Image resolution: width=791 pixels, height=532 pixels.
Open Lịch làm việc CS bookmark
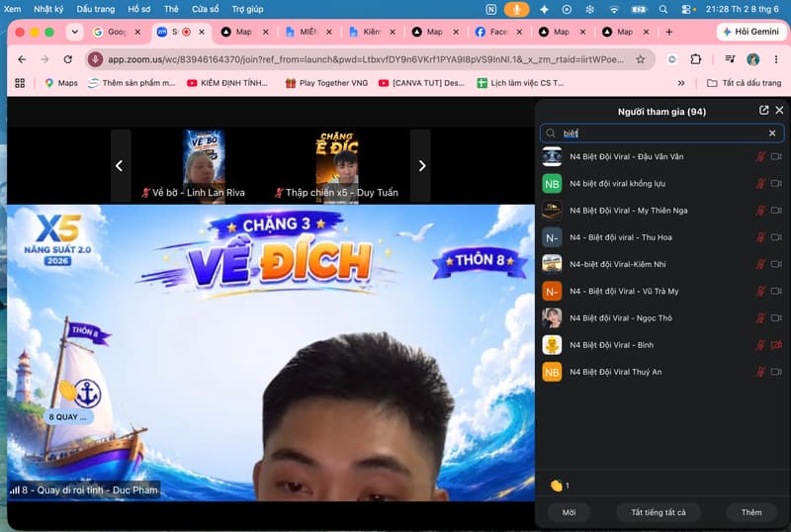pos(521,83)
